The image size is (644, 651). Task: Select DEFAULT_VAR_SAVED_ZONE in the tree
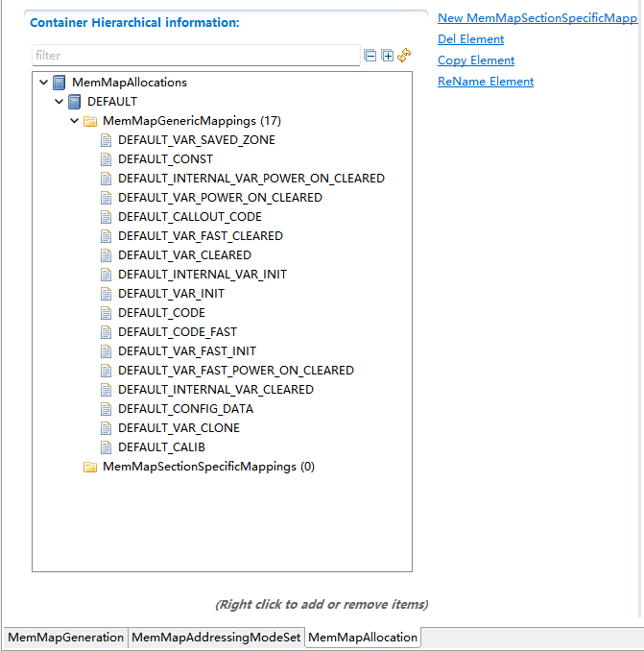click(196, 140)
